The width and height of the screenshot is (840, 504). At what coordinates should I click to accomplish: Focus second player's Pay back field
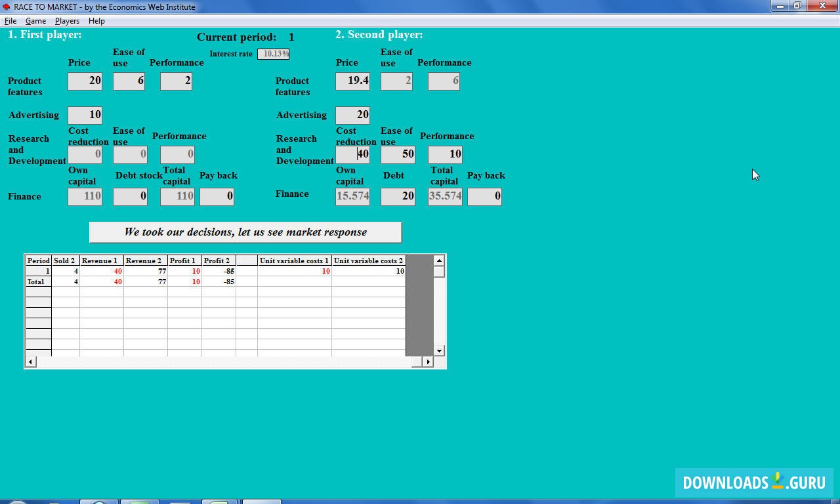[484, 196]
